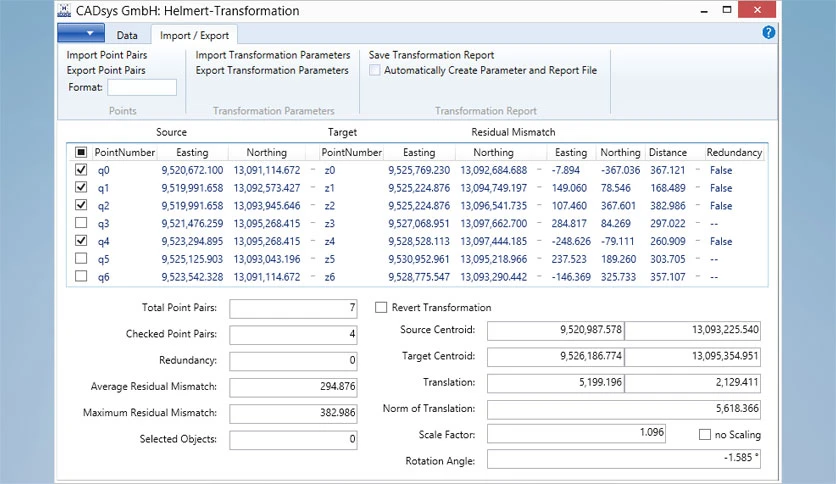The width and height of the screenshot is (836, 484).
Task: Click Translation easting field 5,199.196
Action: pos(556,383)
